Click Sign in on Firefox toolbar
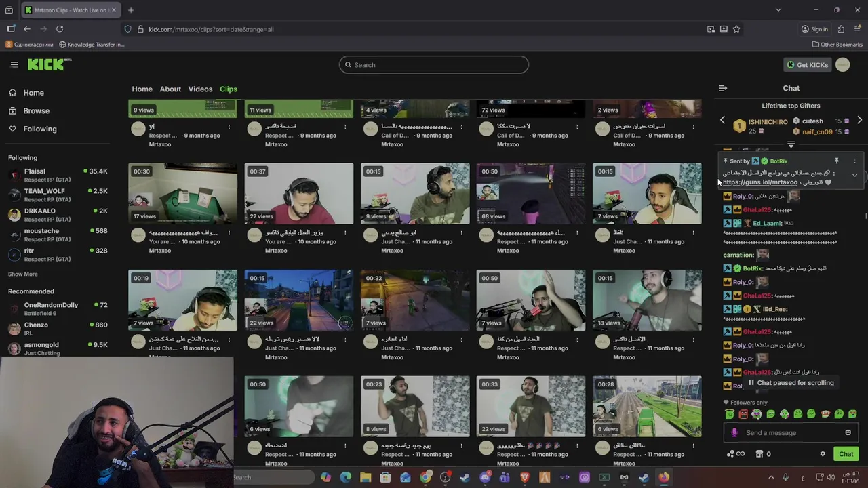Screen dimensions: 868x488 point(814,29)
